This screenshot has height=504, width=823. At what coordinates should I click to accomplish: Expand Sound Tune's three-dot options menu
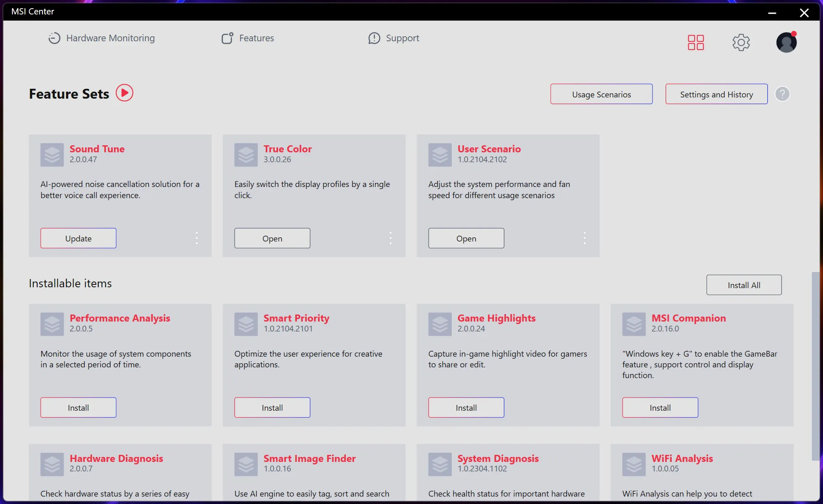click(197, 238)
